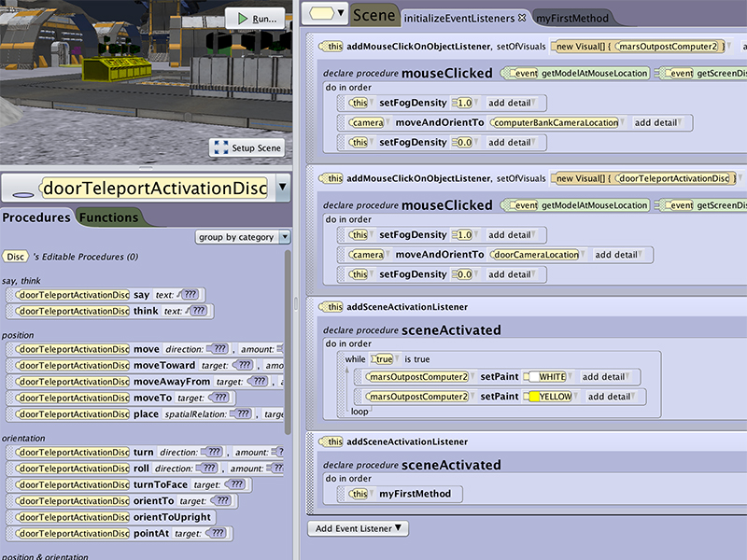This screenshot has width=747, height=560.
Task: Click the doorCameraLocation argument dropdown
Action: click(x=537, y=255)
